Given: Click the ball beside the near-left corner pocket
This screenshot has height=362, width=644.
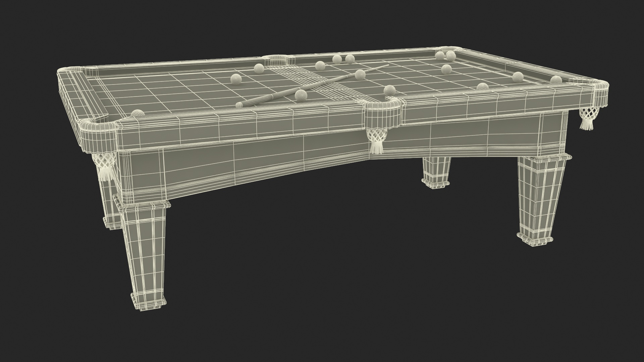Looking at the screenshot, I should (x=137, y=113).
